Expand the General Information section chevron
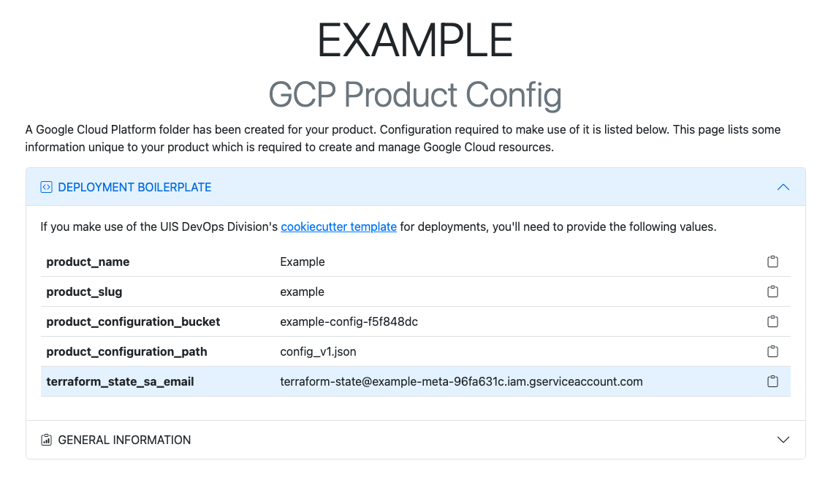Viewport: 836px width, 504px height. (783, 440)
